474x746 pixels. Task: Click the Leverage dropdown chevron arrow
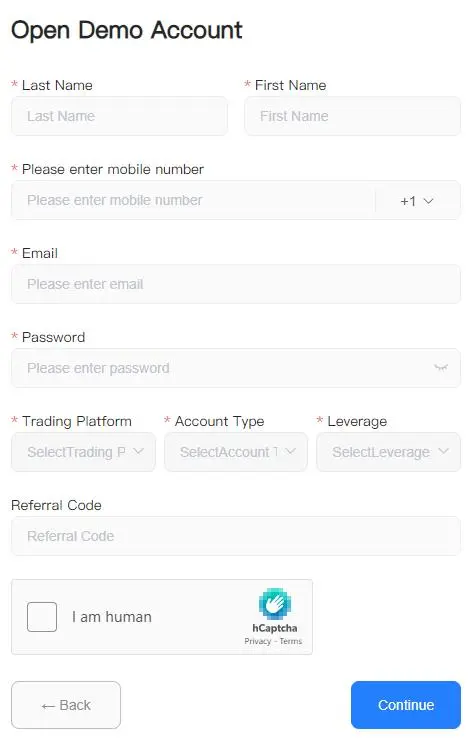443,451
